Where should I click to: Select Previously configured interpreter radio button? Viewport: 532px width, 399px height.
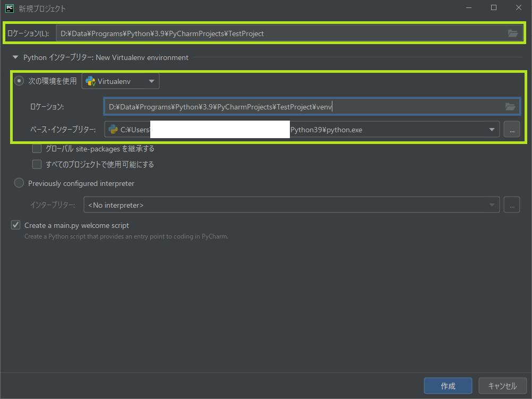pos(19,183)
